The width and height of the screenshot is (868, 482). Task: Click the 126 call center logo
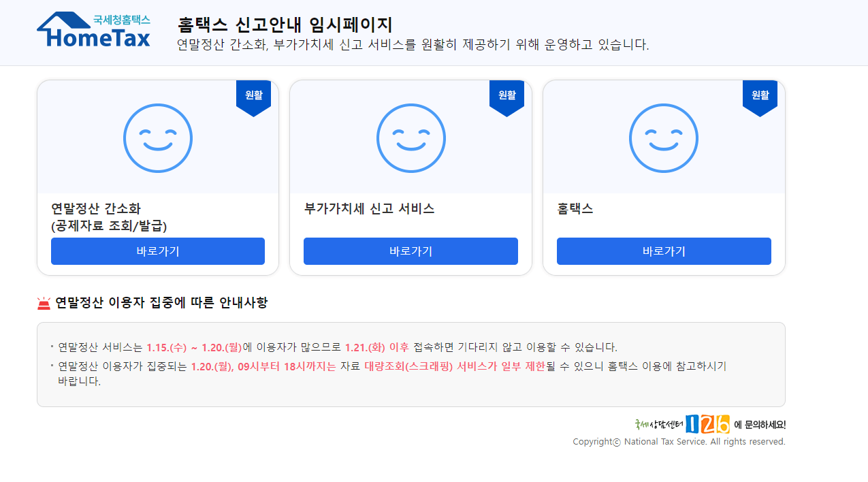tap(707, 424)
